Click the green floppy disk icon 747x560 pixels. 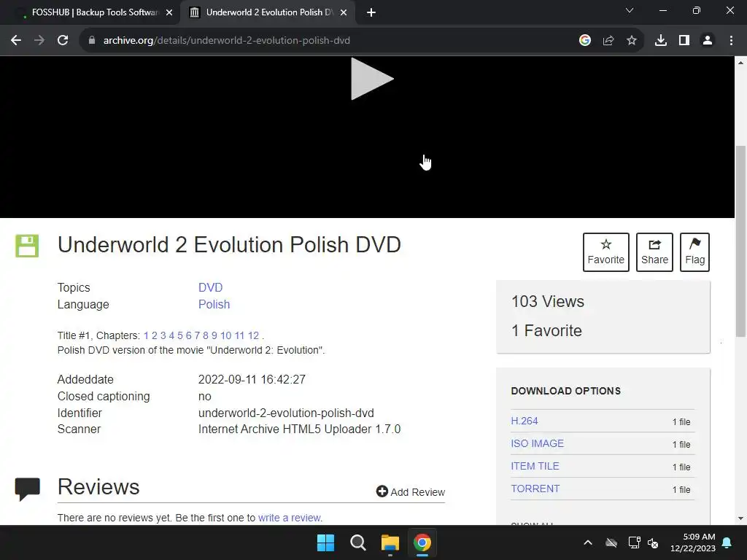coord(27,246)
